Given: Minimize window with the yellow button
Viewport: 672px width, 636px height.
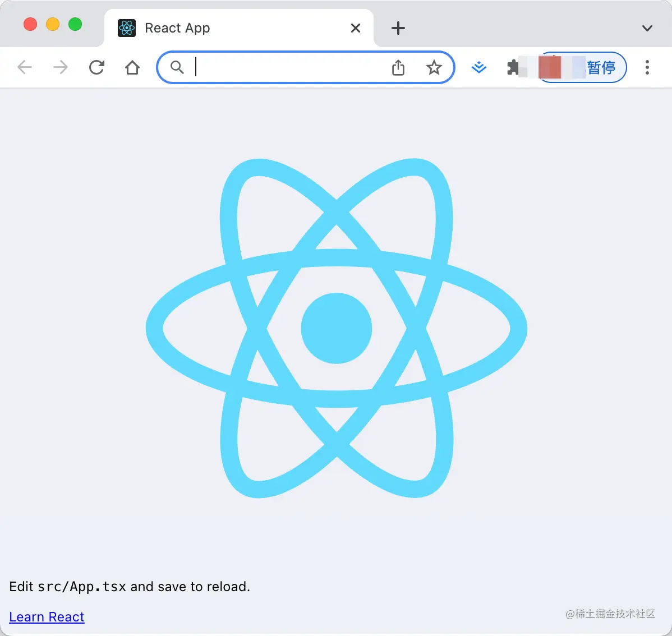Looking at the screenshot, I should 53,24.
